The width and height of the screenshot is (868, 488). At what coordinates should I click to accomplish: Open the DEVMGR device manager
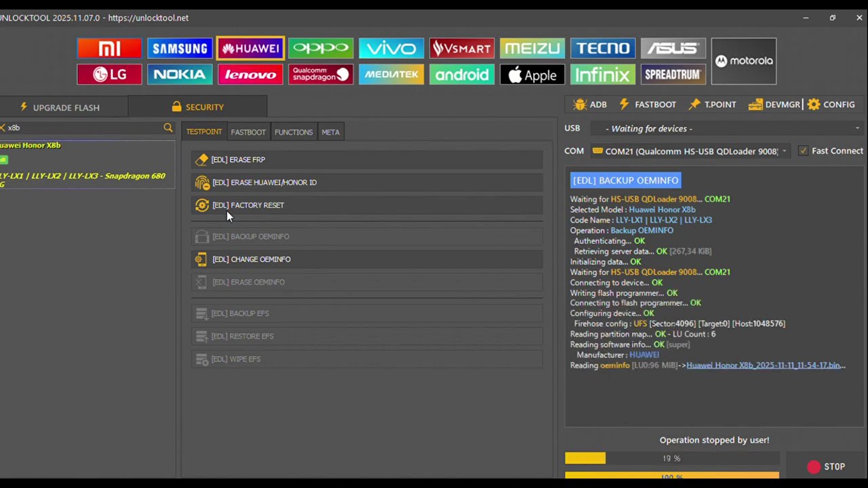coord(774,104)
